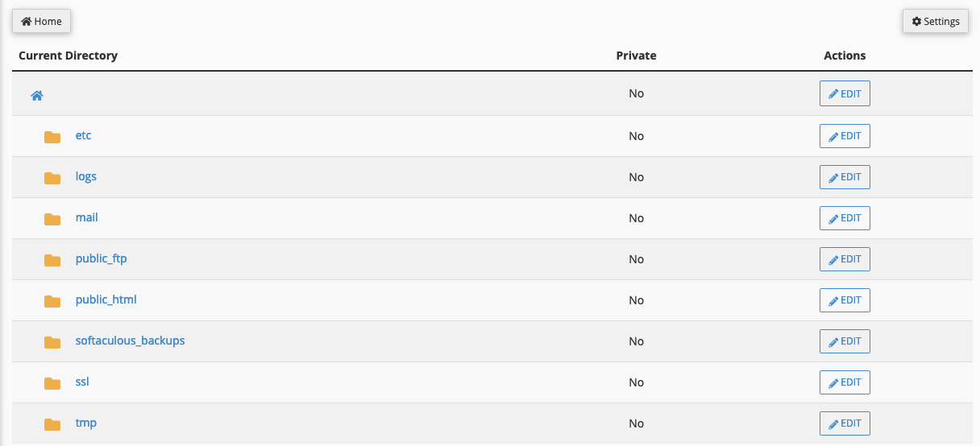Open the Settings button
The width and height of the screenshot is (980, 446).
pos(935,22)
